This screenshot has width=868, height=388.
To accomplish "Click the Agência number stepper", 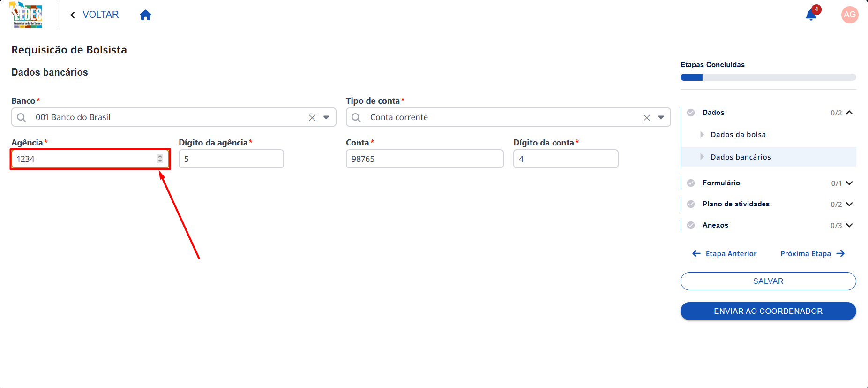I will click(x=160, y=159).
